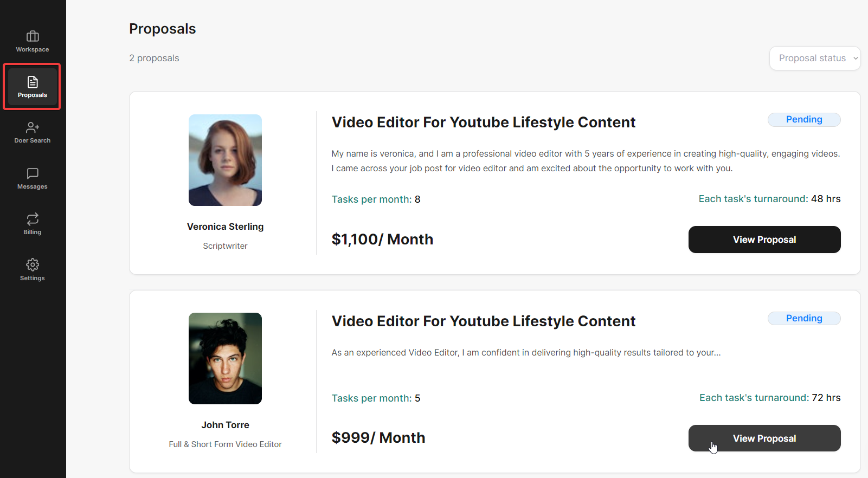868x478 pixels.
Task: Click the Veronica Sterling name
Action: [x=225, y=227]
